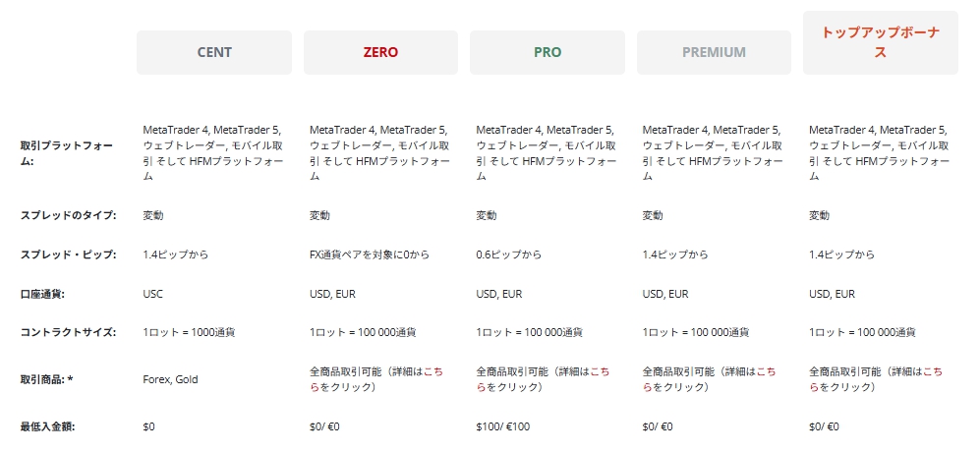The image size is (980, 452).
Task: Click the 0.6ピップから spread value
Action: [x=508, y=254]
